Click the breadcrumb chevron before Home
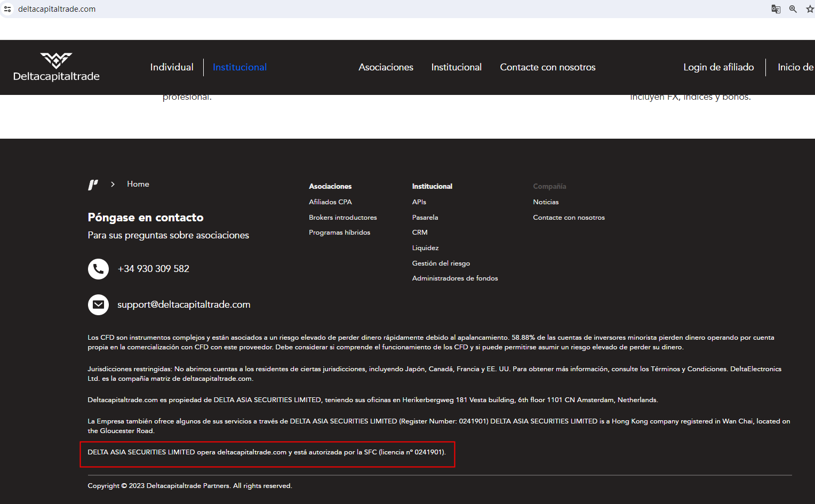Screen dimensions: 815x504 pyautogui.click(x=113, y=184)
